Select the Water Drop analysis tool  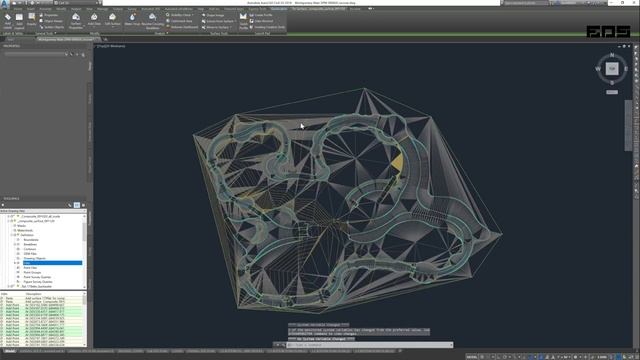click(132, 20)
